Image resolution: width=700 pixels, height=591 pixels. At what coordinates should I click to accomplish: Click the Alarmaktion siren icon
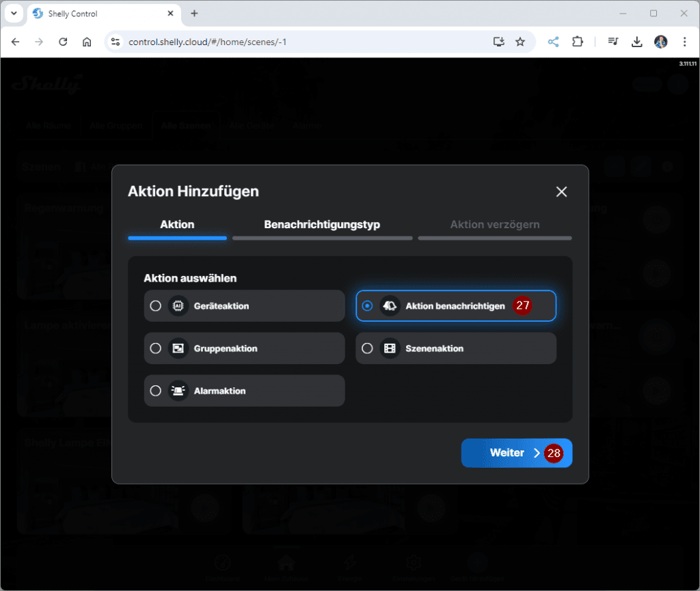click(x=178, y=391)
